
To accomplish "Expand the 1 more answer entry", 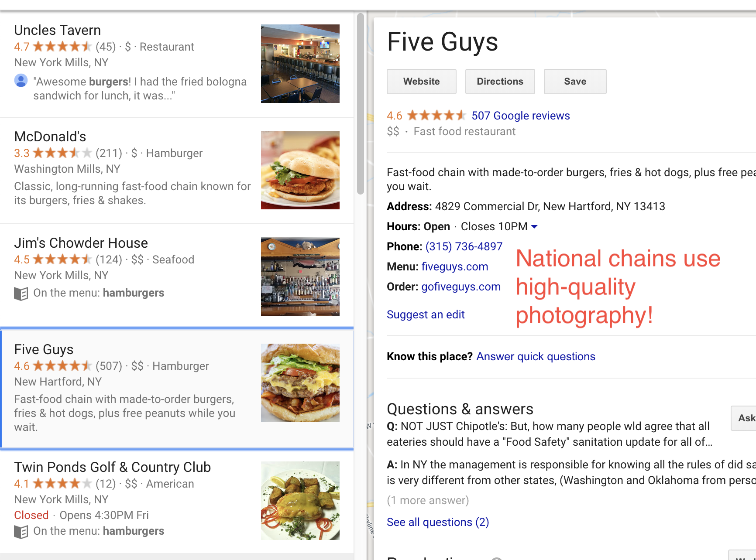I will coord(428,500).
